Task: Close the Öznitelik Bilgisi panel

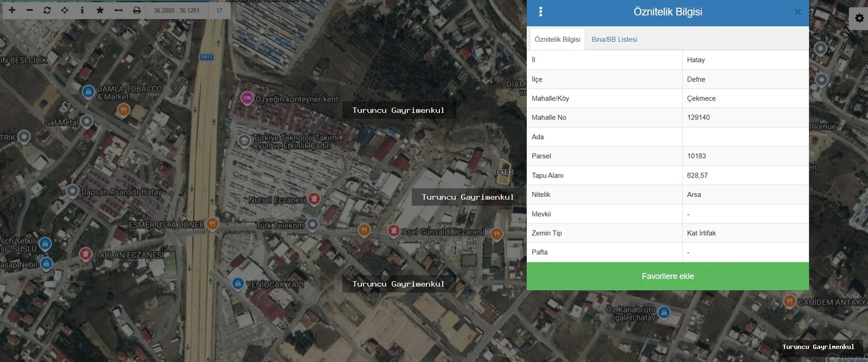Action: tap(797, 12)
